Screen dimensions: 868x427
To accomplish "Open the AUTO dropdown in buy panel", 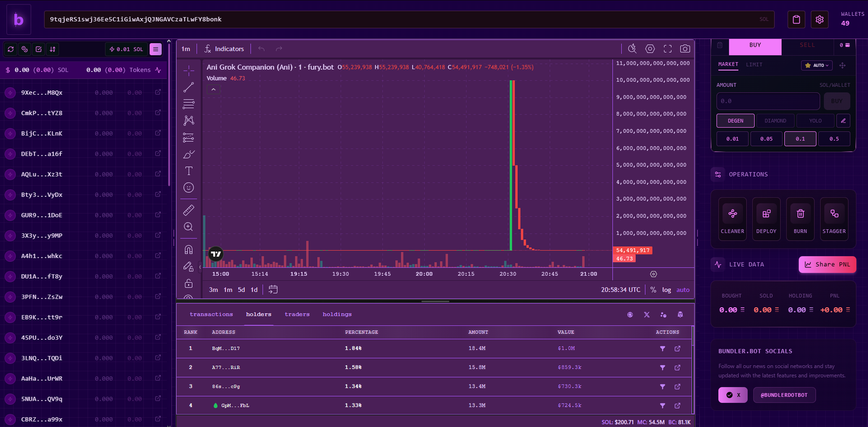I will point(817,66).
